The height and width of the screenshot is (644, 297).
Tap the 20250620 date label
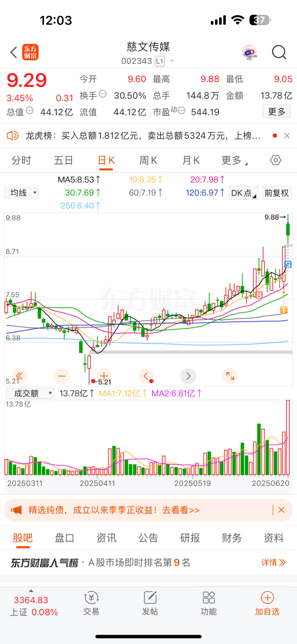(x=270, y=483)
